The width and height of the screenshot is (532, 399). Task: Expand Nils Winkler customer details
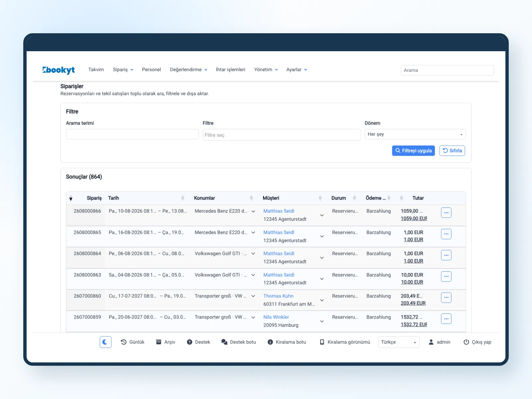(322, 321)
